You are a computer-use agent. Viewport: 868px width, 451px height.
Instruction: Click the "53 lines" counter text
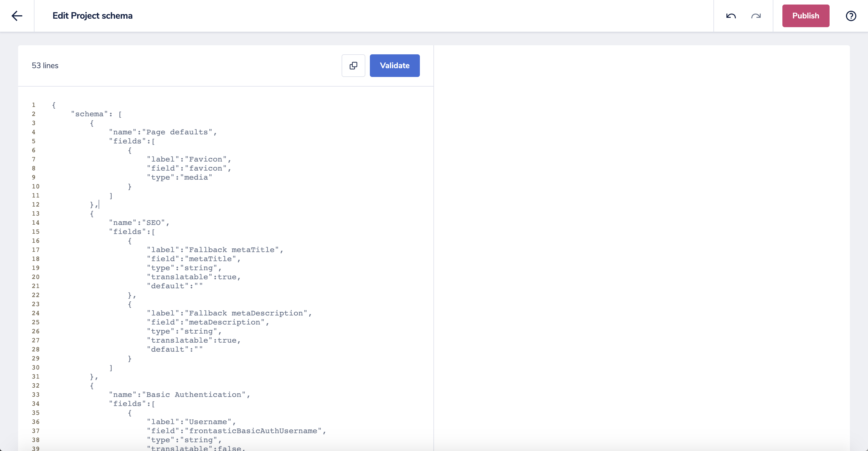pos(45,65)
